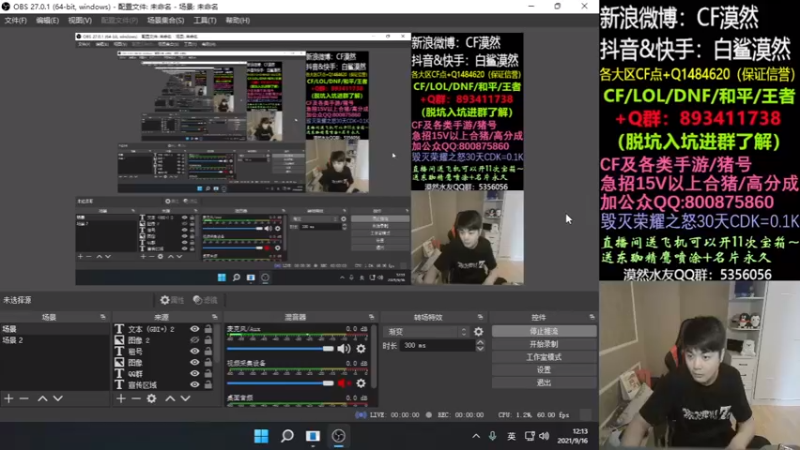Open the 工具(T) menu
The height and width of the screenshot is (450, 800).
[205, 20]
